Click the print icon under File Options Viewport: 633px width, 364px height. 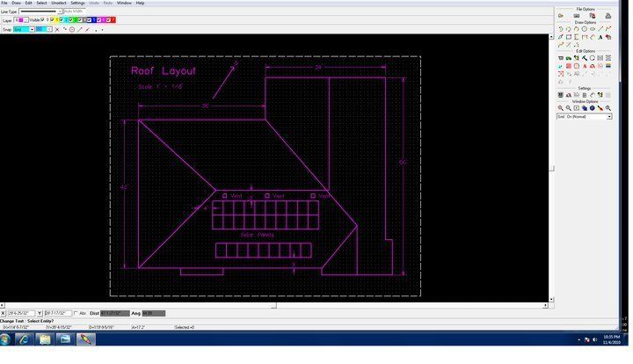pos(608,16)
